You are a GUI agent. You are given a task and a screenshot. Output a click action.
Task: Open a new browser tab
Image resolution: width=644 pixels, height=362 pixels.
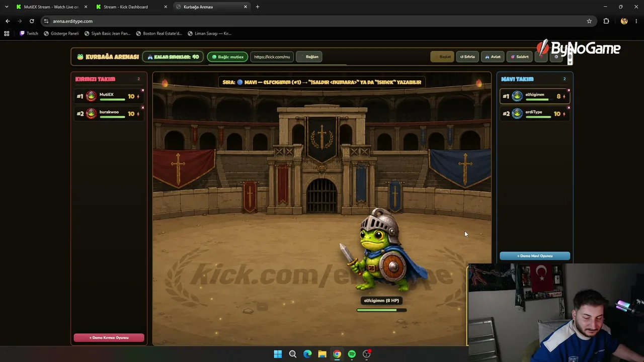coord(258,7)
